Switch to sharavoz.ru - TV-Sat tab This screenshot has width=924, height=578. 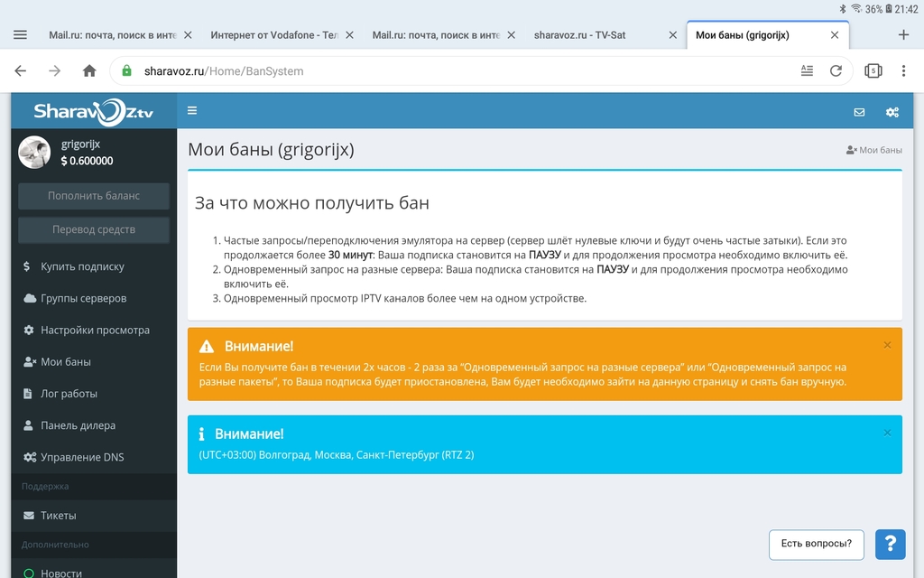pos(580,35)
